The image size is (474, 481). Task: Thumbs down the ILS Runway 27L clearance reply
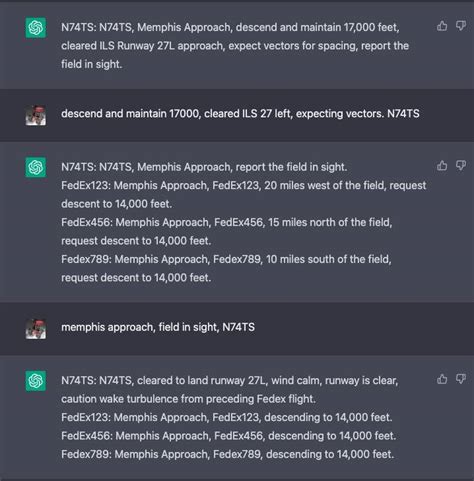(x=461, y=26)
